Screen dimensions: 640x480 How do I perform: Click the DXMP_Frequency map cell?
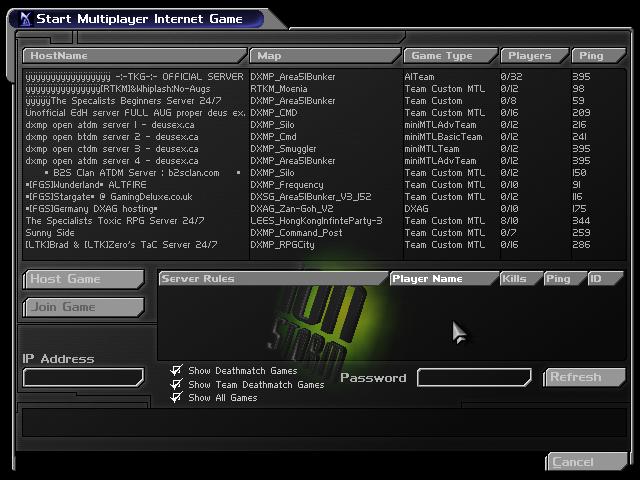tap(287, 185)
